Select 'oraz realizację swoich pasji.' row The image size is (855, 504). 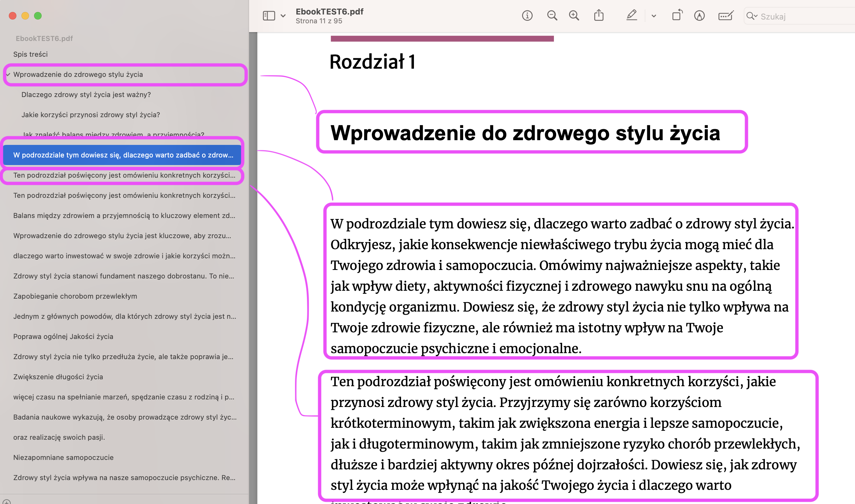[59, 438]
